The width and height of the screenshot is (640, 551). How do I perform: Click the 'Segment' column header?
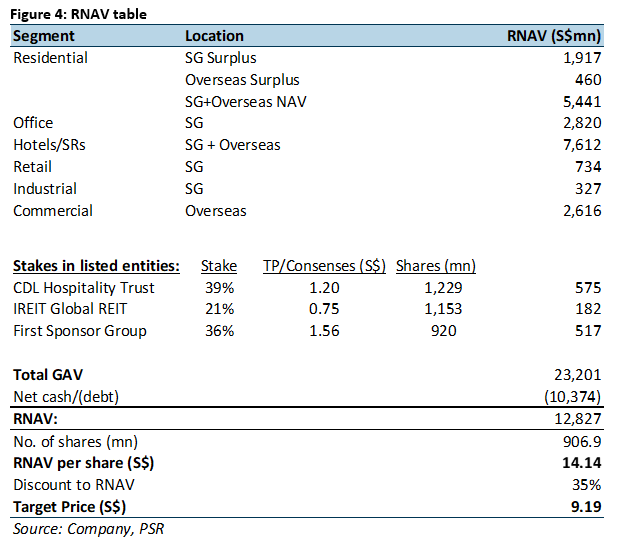(44, 36)
